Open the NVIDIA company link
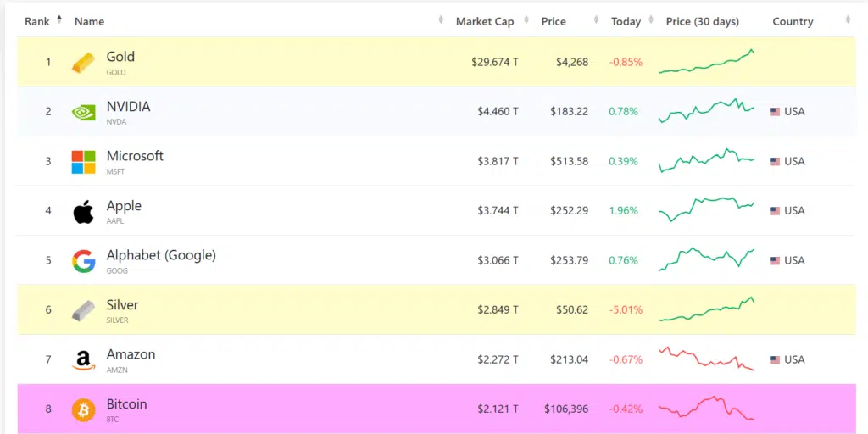 click(x=128, y=107)
